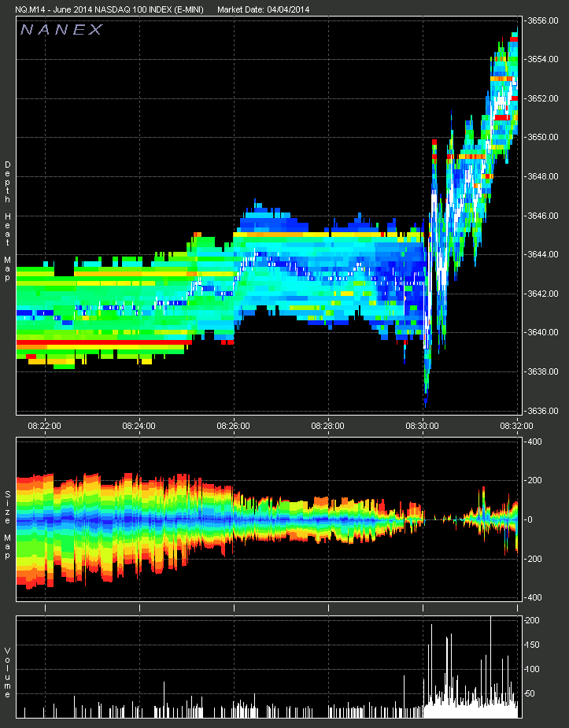Click the Market Date: 04/04/2014 label
The width and height of the screenshot is (569, 728).
(x=264, y=9)
